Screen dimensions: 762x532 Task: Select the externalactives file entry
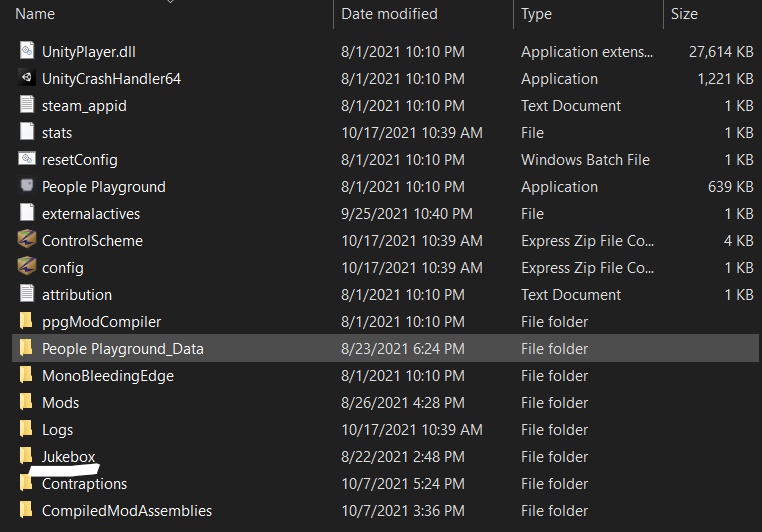tap(91, 213)
